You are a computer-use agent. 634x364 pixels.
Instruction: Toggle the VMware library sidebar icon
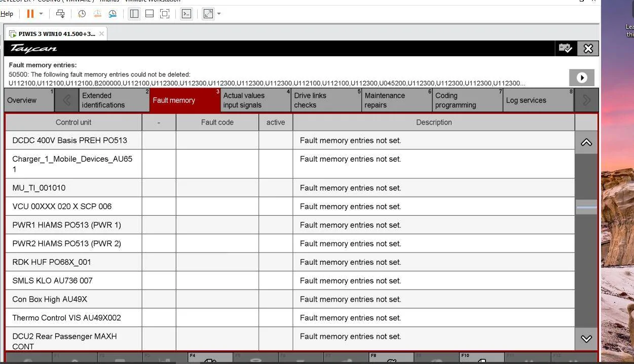pyautogui.click(x=134, y=14)
